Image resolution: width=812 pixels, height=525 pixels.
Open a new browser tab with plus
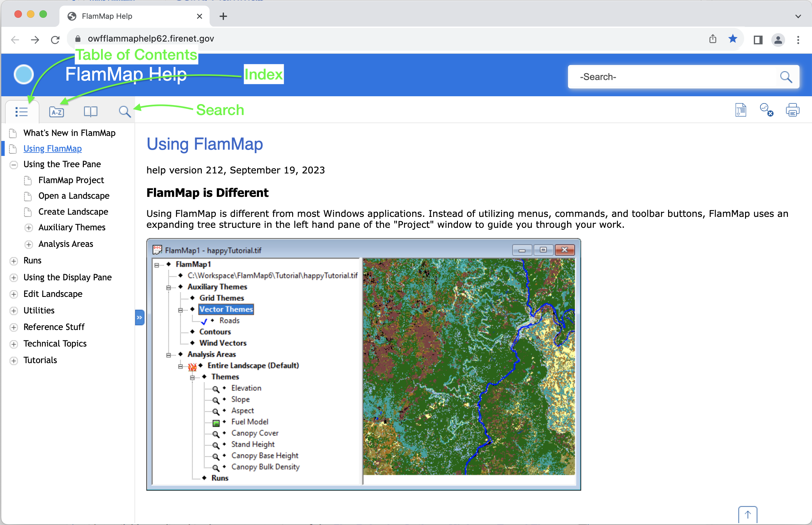point(223,16)
